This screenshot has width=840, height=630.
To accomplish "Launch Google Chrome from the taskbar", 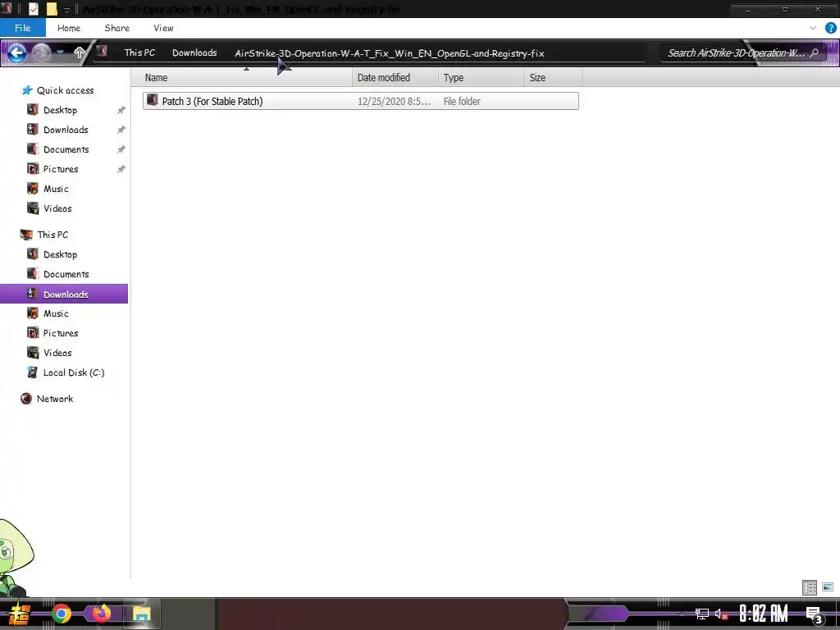I will [x=62, y=614].
